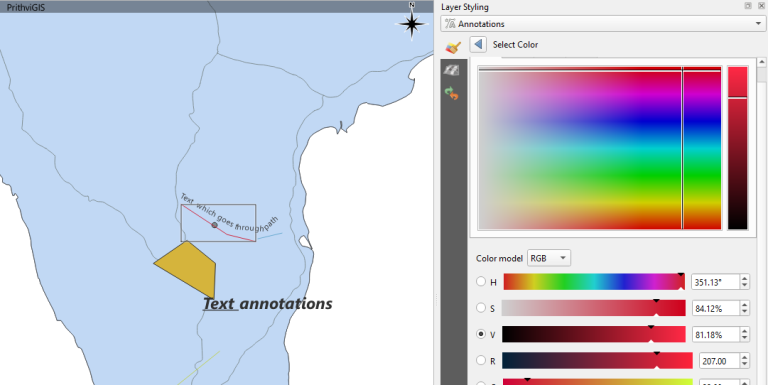Open the rendering tab icon in sidebar
Screen dimensions: 768x385
[x=451, y=70]
